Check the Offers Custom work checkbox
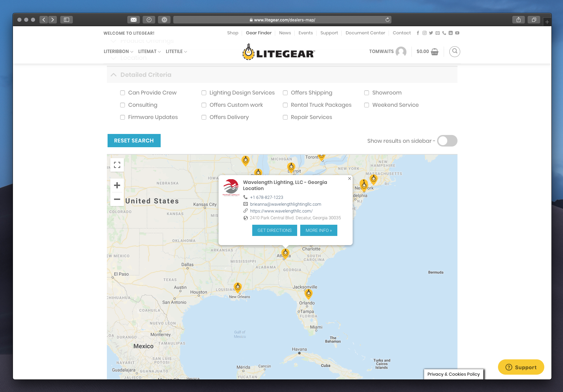 pos(204,105)
